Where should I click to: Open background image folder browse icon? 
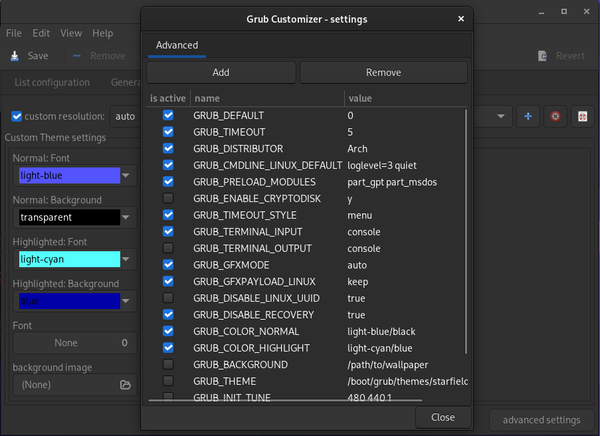point(125,384)
